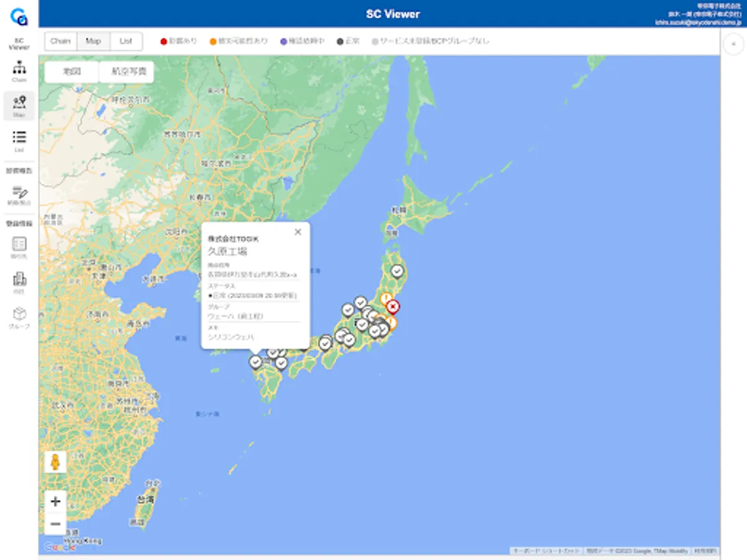Open the List icon in the sidebar

coord(19,141)
